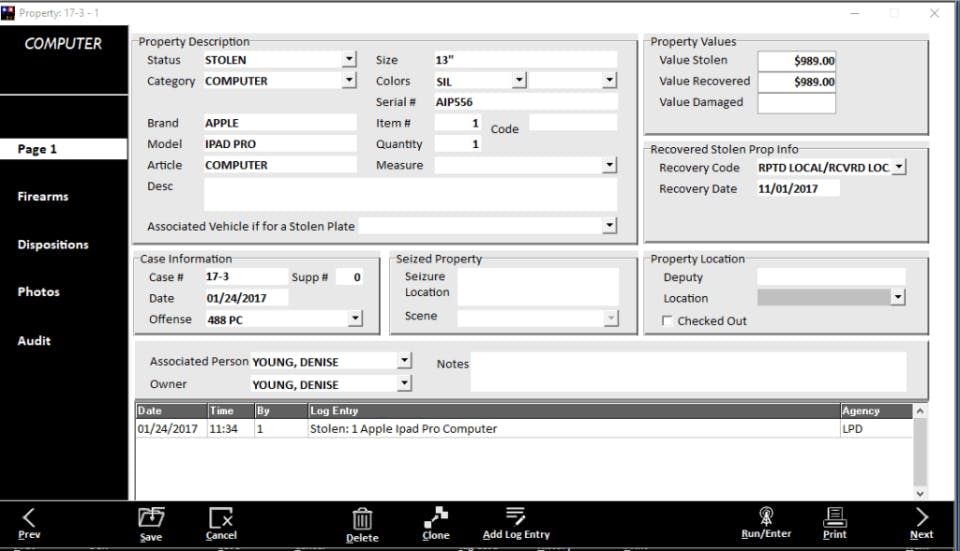Run/Enter the property check
The width and height of the screenshot is (960, 551).
[766, 523]
